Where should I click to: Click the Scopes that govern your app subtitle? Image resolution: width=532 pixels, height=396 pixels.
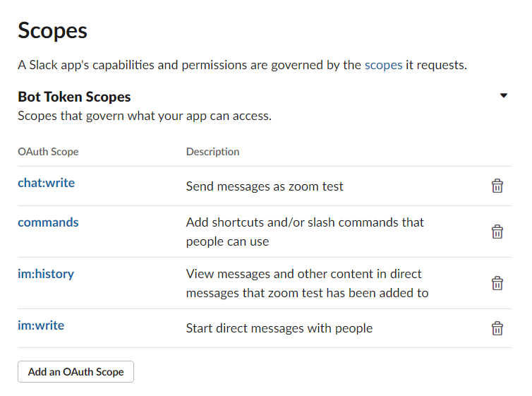[x=145, y=116]
